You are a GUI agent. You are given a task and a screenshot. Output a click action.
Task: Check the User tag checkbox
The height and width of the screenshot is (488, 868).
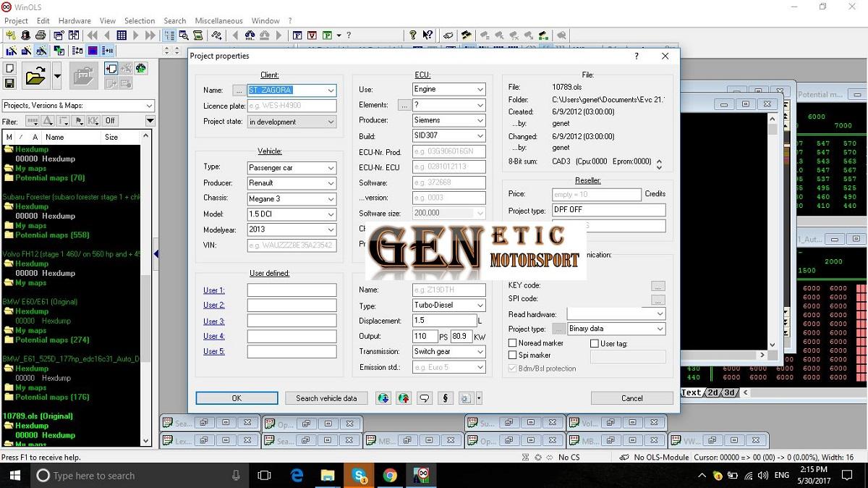(595, 343)
